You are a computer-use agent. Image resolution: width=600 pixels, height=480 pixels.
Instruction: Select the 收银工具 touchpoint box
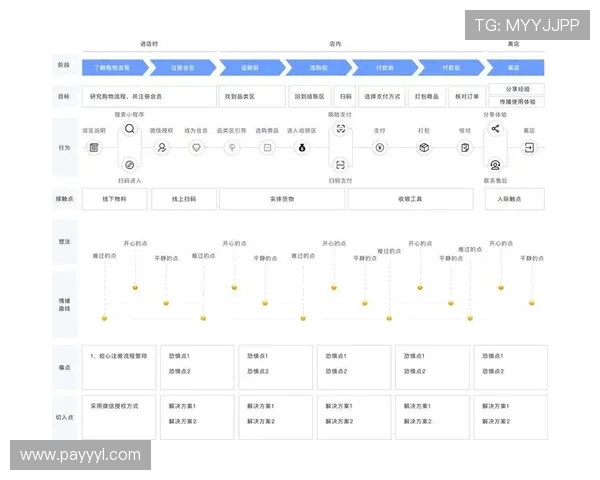410,199
